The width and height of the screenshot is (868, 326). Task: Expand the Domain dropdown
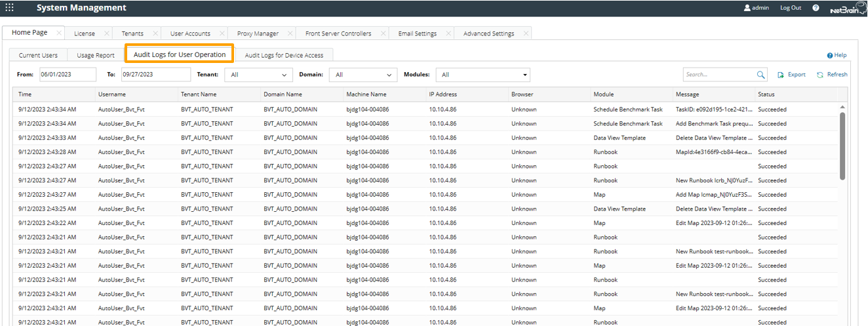click(x=389, y=75)
